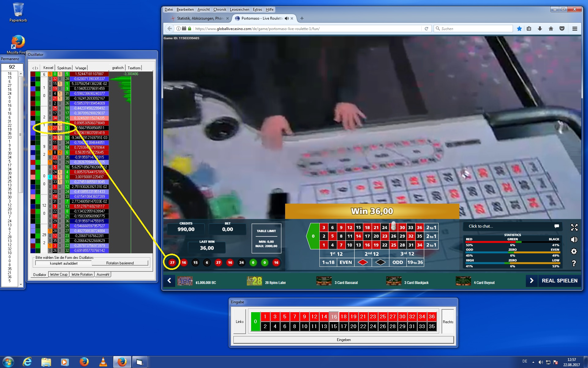Mute the Portomaso tab audio icon

(287, 18)
